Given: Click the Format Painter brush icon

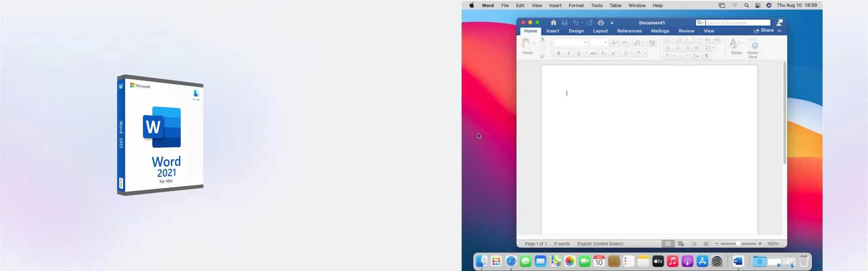Looking at the screenshot, I should (x=542, y=56).
